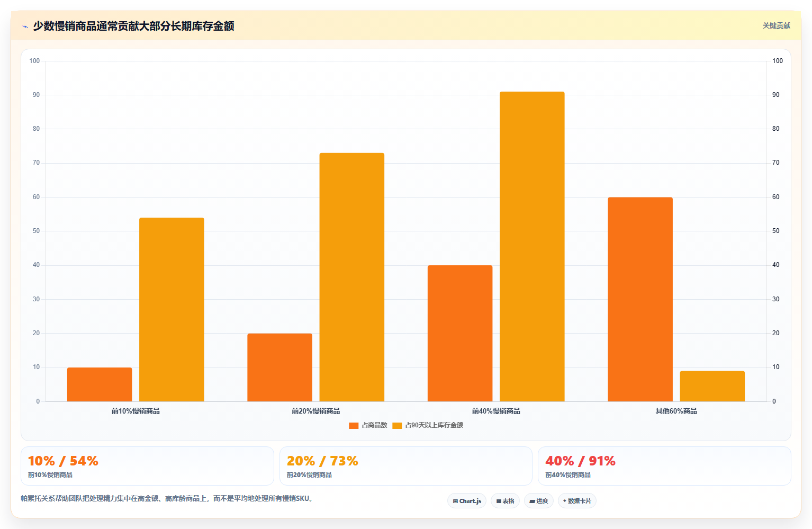Click the 前10%慢销商品 caption under 10% / 54%

(x=50, y=475)
